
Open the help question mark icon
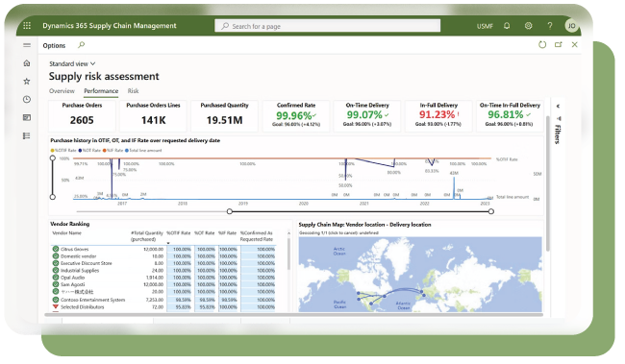click(550, 26)
